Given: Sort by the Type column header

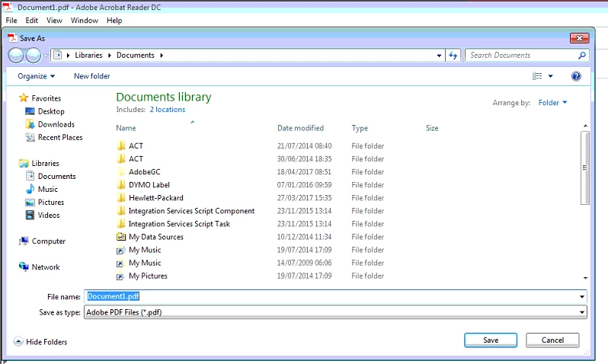Looking at the screenshot, I should pos(360,128).
